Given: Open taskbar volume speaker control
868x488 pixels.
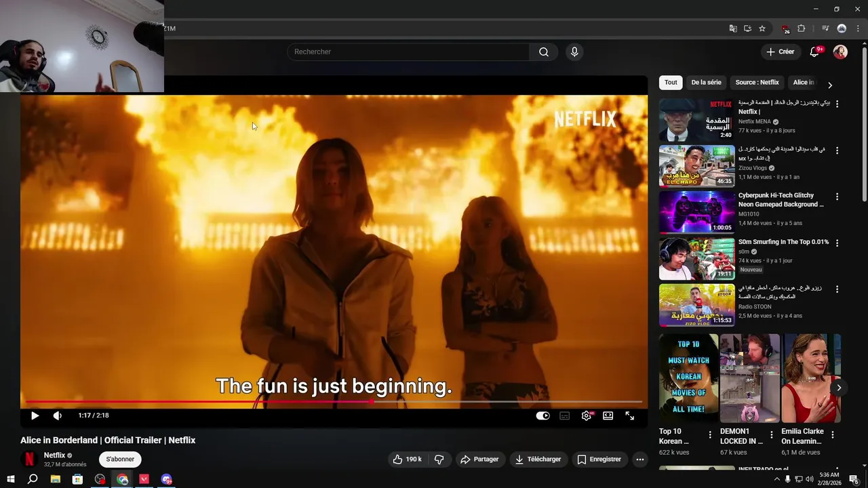Looking at the screenshot, I should [x=809, y=479].
